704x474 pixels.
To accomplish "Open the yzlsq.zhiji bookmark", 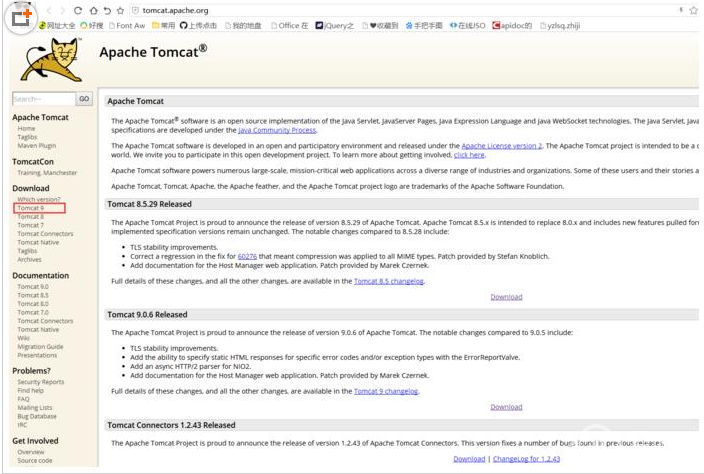I will point(560,26).
